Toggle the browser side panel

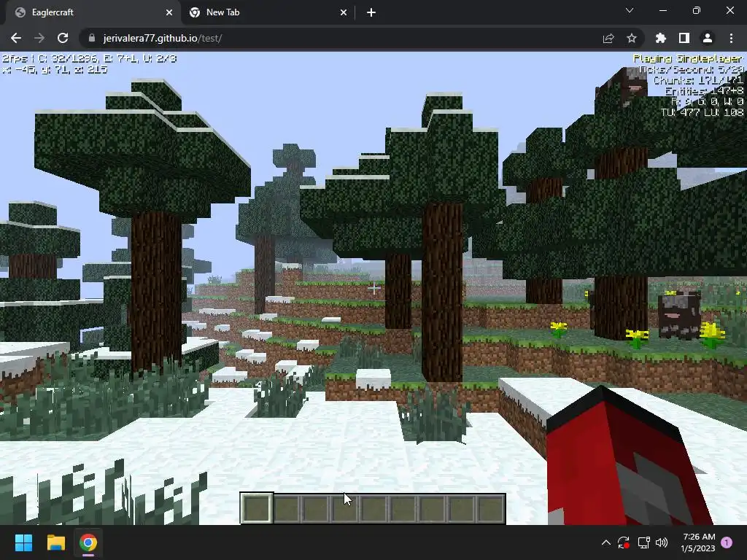point(684,38)
